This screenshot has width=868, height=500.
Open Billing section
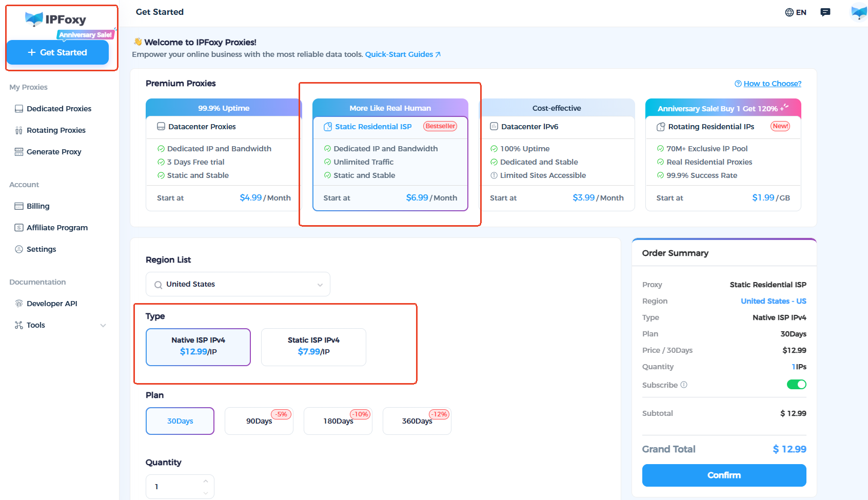38,206
